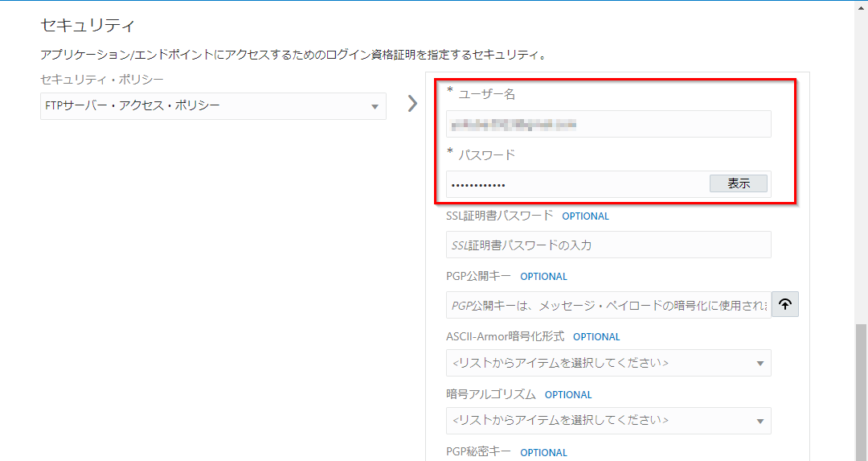The height and width of the screenshot is (461, 868).
Task: Click the ASCII-Armor暗号化形式 label
Action: (x=505, y=336)
